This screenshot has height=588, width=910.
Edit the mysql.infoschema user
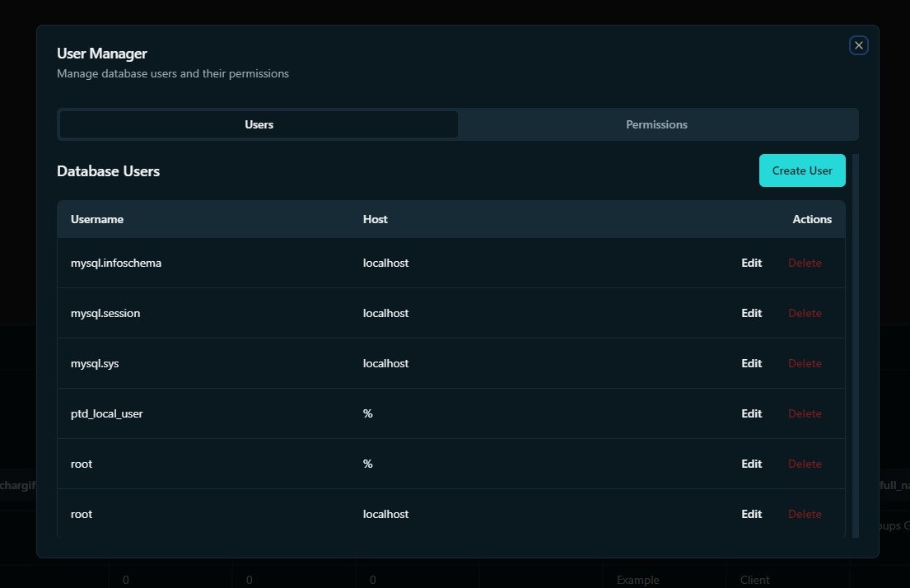pyautogui.click(x=750, y=263)
